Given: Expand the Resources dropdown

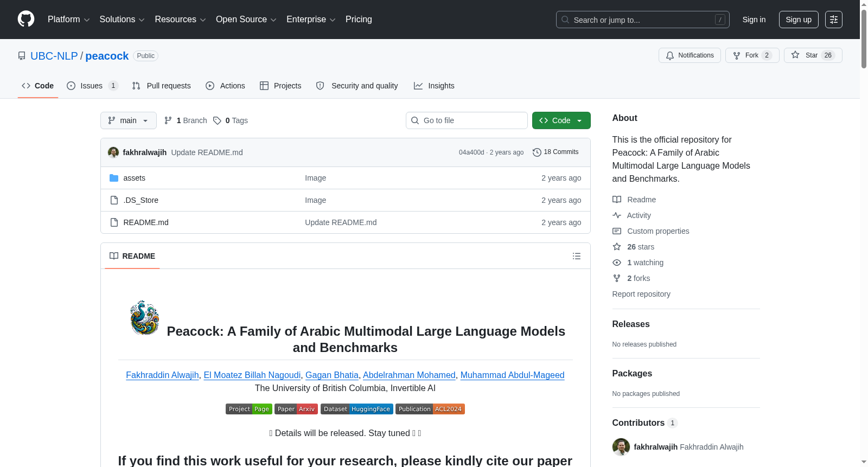Looking at the screenshot, I should (180, 20).
